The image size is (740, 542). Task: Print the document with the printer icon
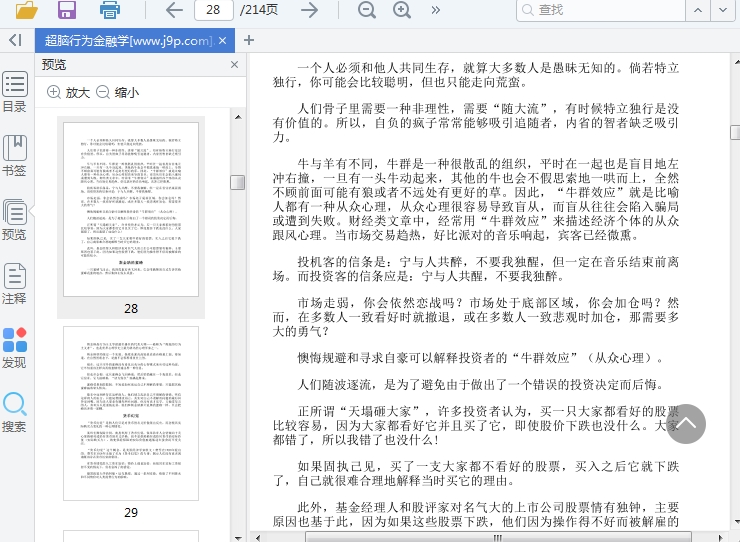(109, 9)
